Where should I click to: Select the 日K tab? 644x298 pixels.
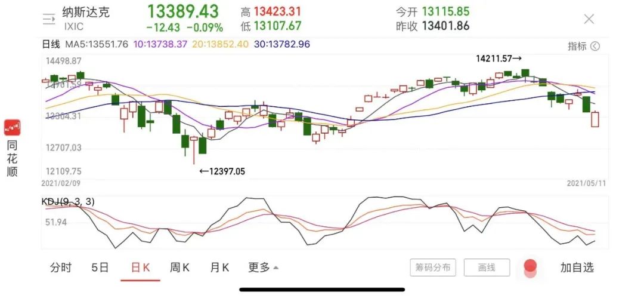click(x=141, y=268)
